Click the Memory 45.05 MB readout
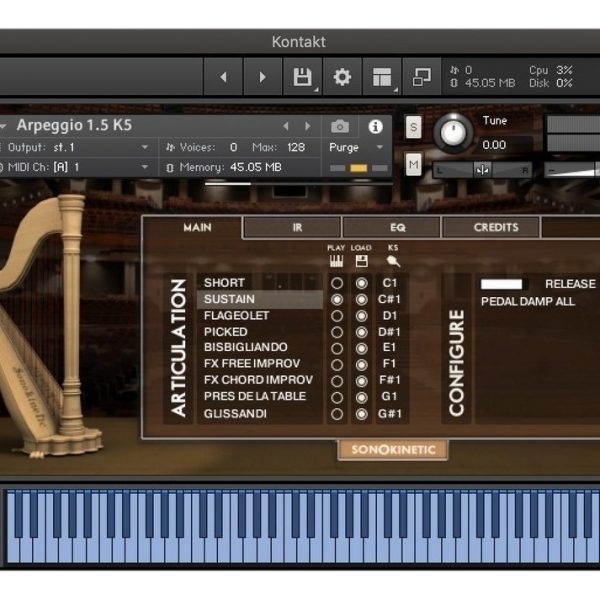 (x=256, y=167)
